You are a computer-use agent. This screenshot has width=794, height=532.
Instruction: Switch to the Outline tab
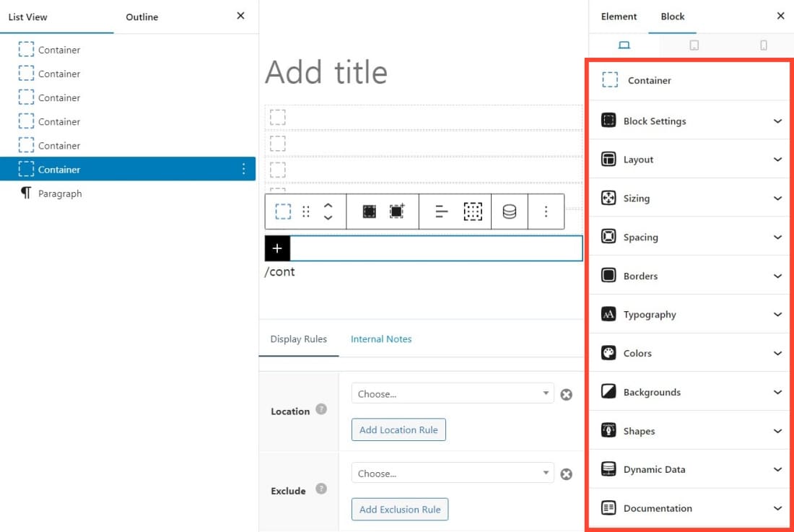point(141,17)
